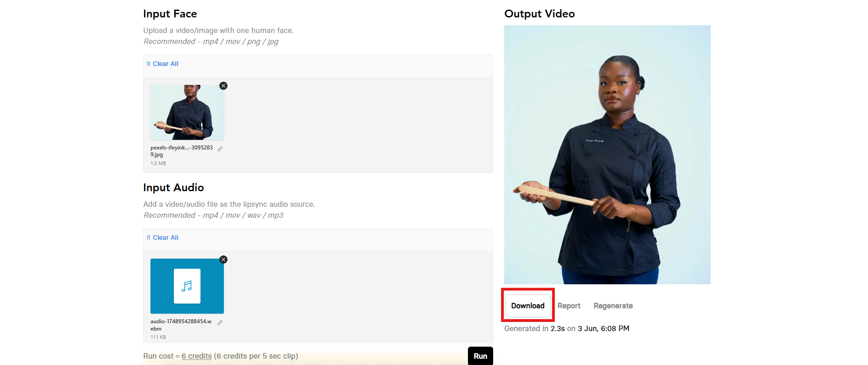
Task: Click the pexels-ifeyink jpg file name
Action: pyautogui.click(x=182, y=151)
